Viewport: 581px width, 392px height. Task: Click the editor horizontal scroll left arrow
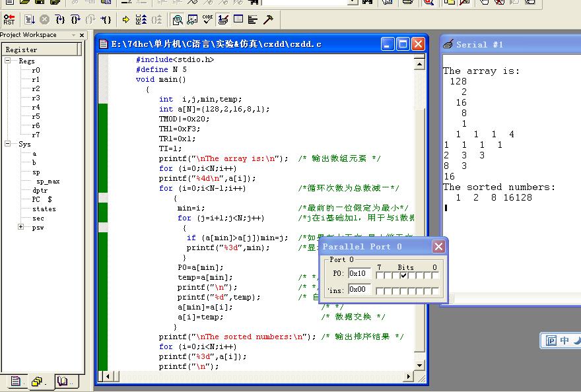(108, 376)
